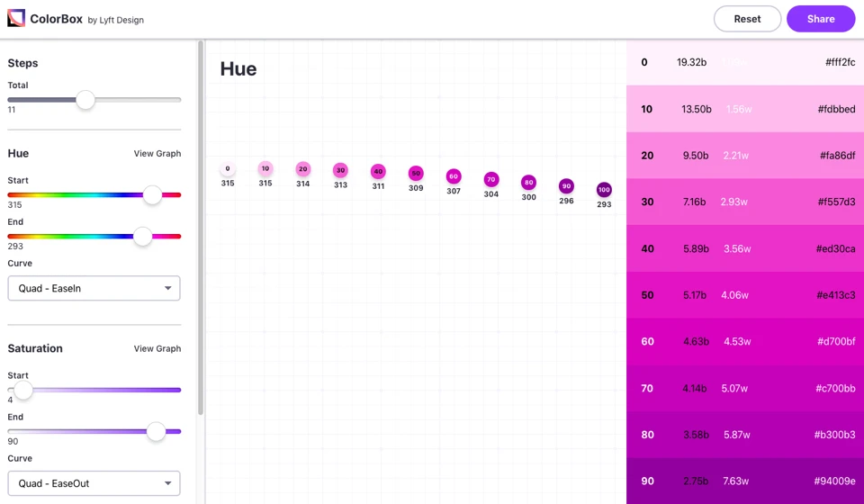Select hue graph point 0

coord(228,168)
